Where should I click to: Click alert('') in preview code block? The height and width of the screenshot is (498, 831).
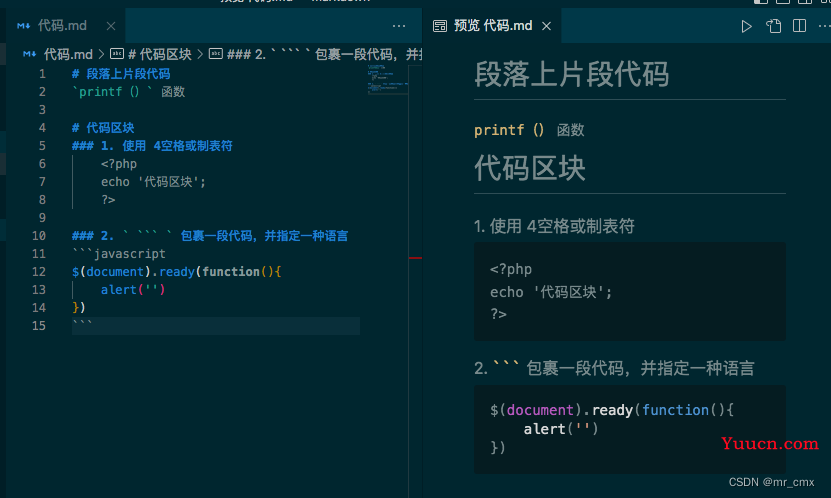(x=561, y=429)
